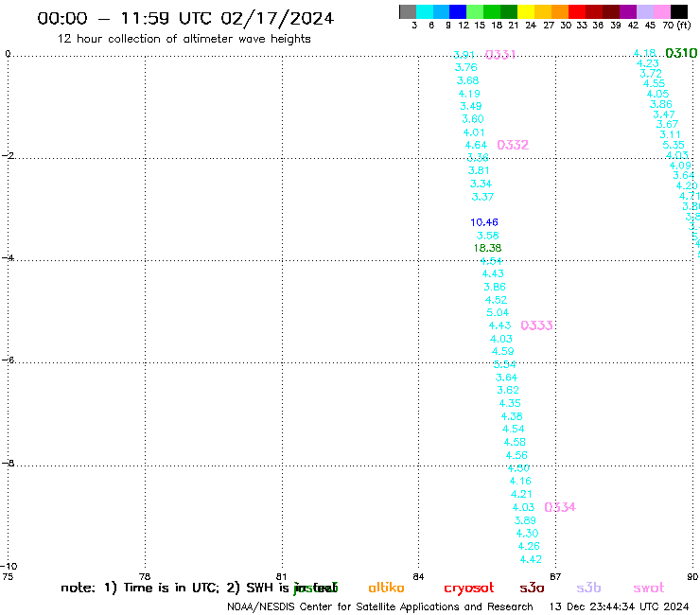This screenshot has width=700, height=615.
Task: Click wave height value 3.37
Action: click(x=482, y=197)
